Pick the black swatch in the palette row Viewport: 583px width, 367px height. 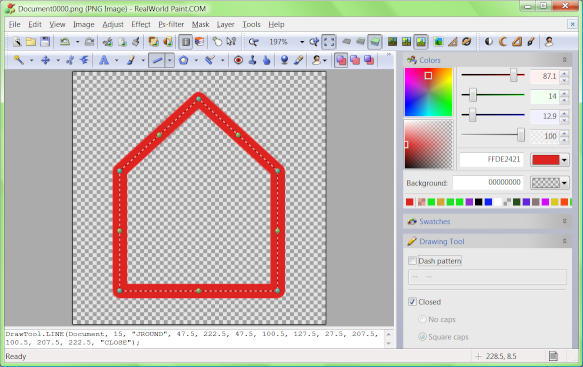click(479, 202)
